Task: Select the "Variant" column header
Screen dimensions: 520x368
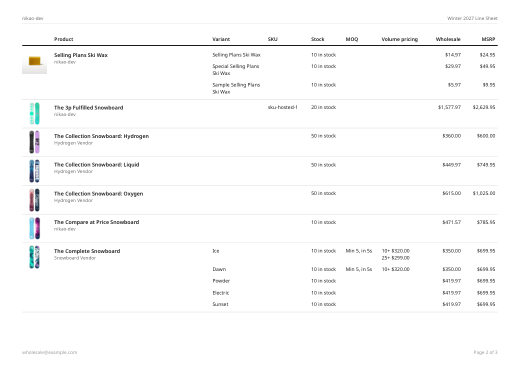Action: (x=221, y=39)
